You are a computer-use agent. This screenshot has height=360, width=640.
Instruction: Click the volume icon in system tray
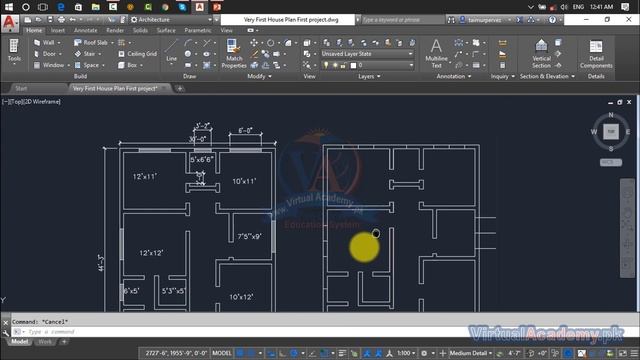(564, 7)
